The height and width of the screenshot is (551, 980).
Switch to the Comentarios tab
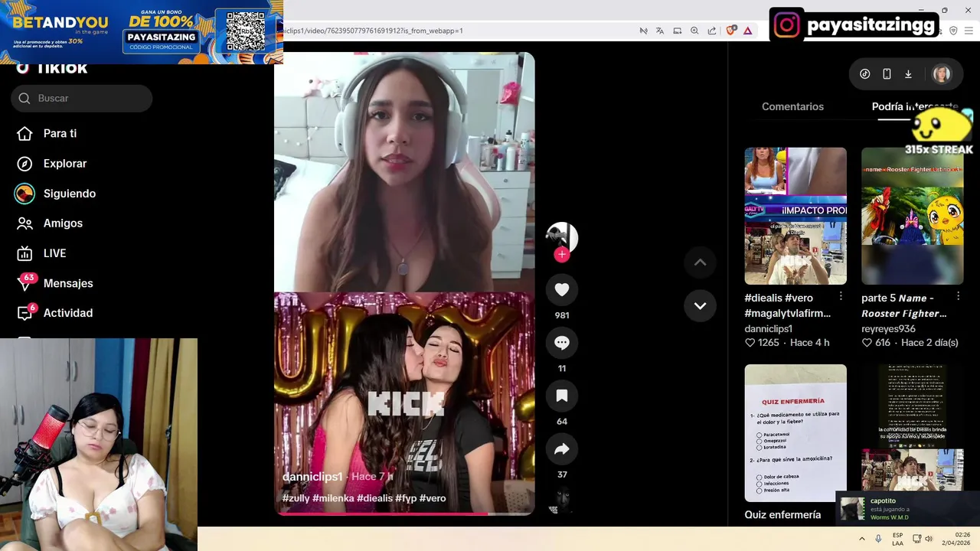point(792,106)
